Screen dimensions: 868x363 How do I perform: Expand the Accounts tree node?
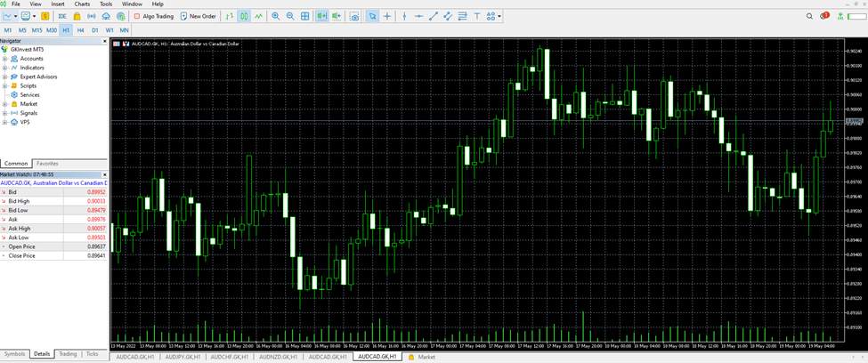(4, 59)
